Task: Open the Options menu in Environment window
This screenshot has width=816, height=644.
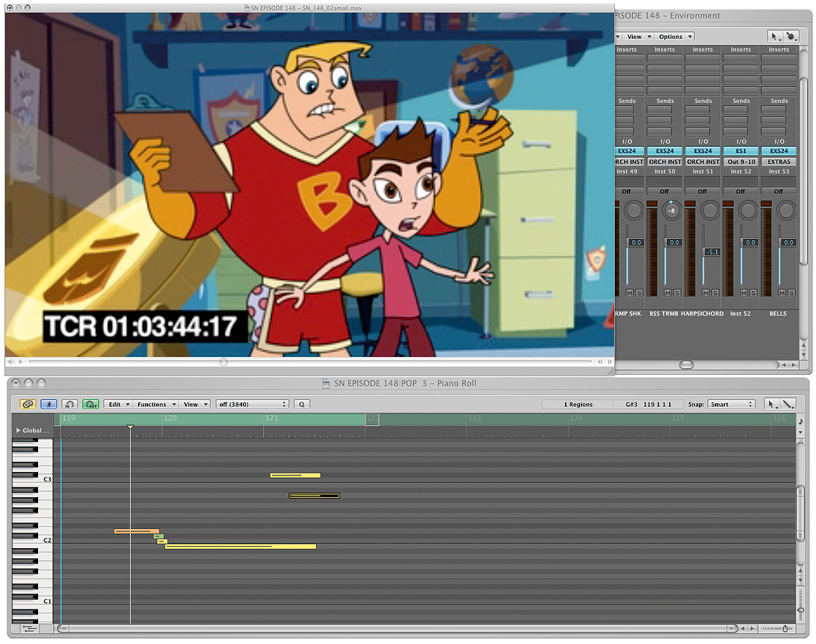Action: (x=674, y=37)
